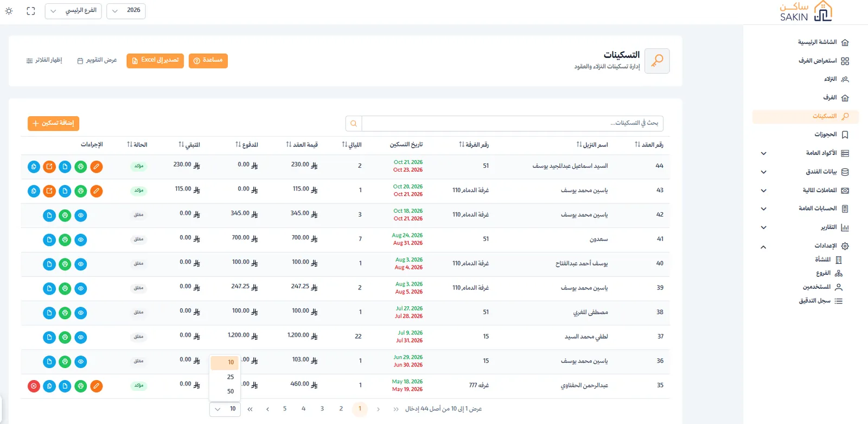Select 50 in the page size list
This screenshot has height=424, width=868.
[x=225, y=391]
